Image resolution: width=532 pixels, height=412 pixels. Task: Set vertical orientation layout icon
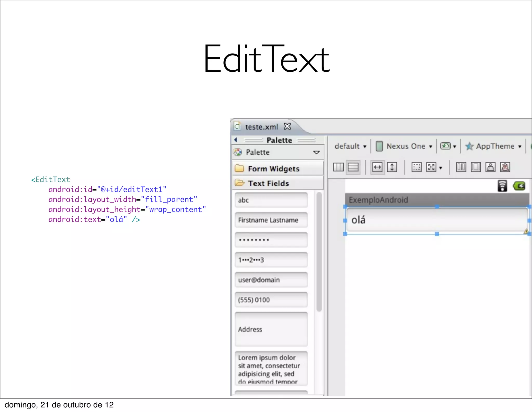pyautogui.click(x=353, y=167)
